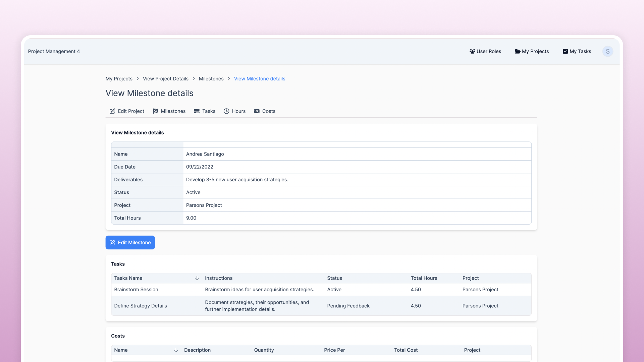
Task: Click the Costs money icon
Action: [257, 111]
